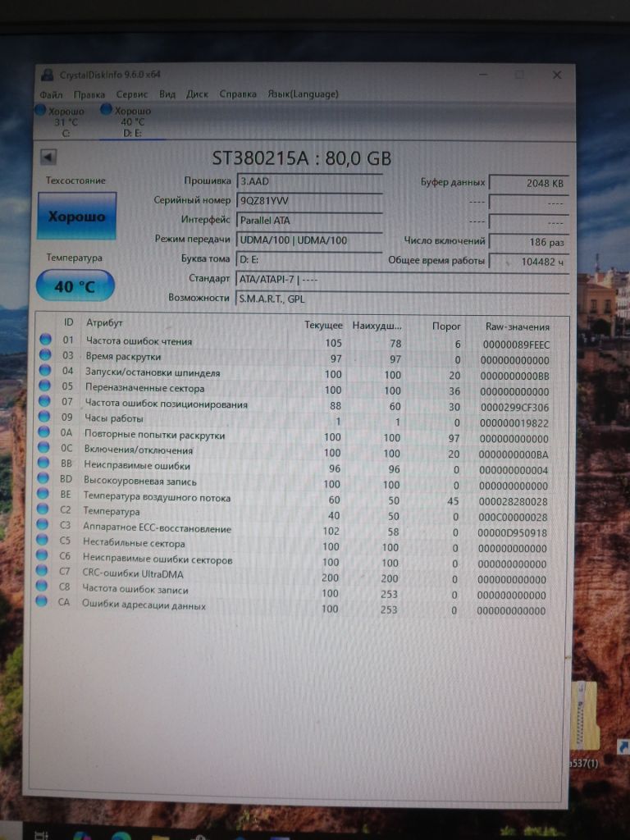Click the Атрибут column header

coord(104,322)
